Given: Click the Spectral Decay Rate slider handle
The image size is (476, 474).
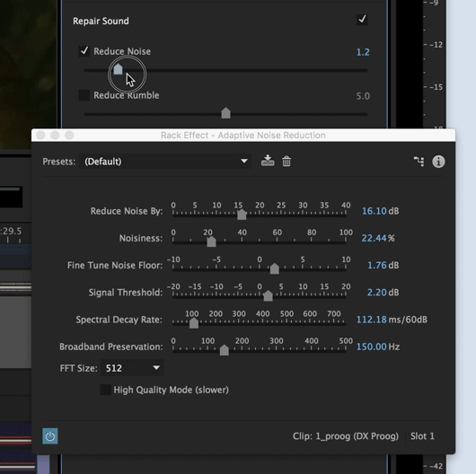Looking at the screenshot, I should coord(194,323).
